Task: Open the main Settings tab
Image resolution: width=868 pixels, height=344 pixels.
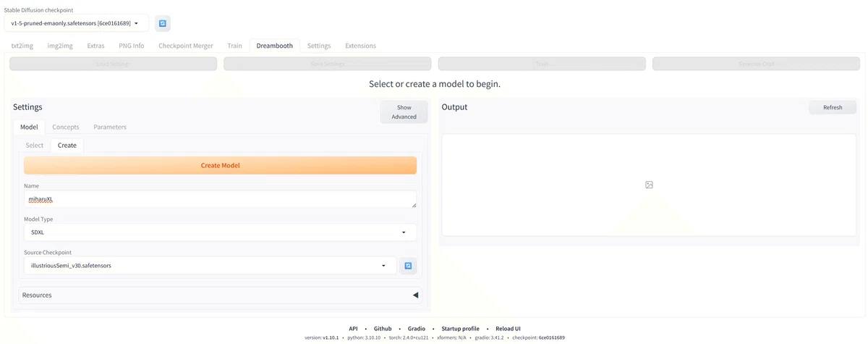Action: (319, 46)
